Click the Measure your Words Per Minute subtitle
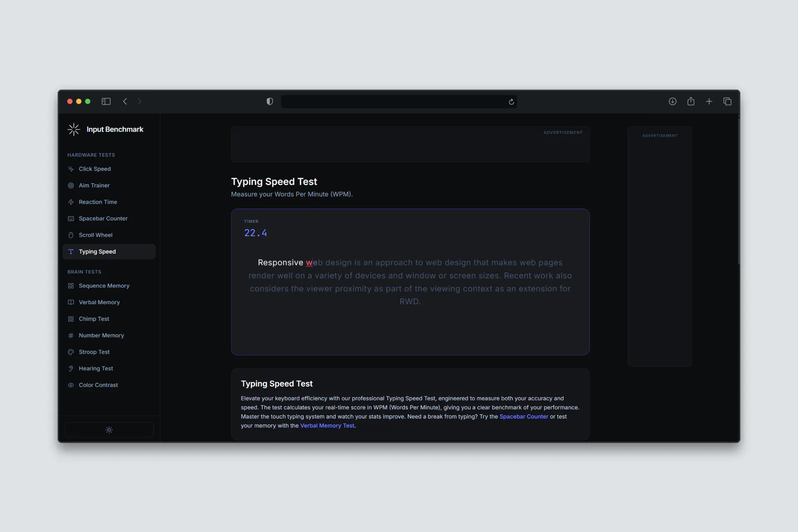Screen dimensions: 798x532 (292, 194)
